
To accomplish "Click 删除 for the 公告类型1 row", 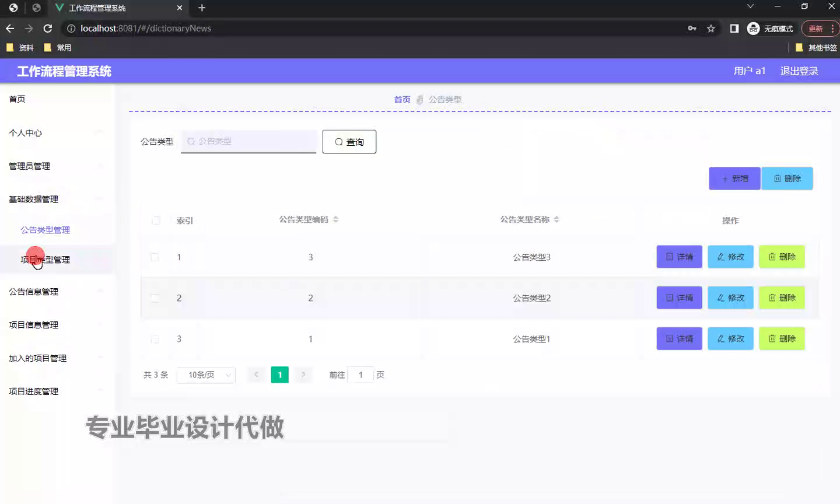I will click(782, 338).
